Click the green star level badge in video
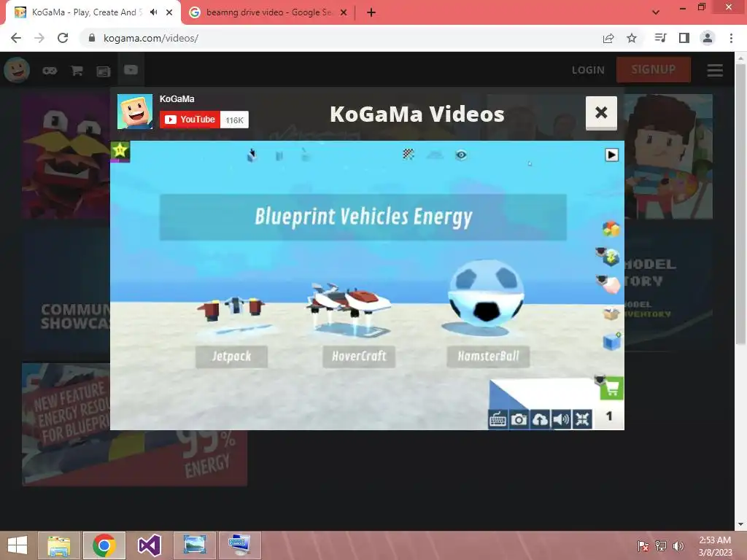747x560 pixels. (120, 151)
